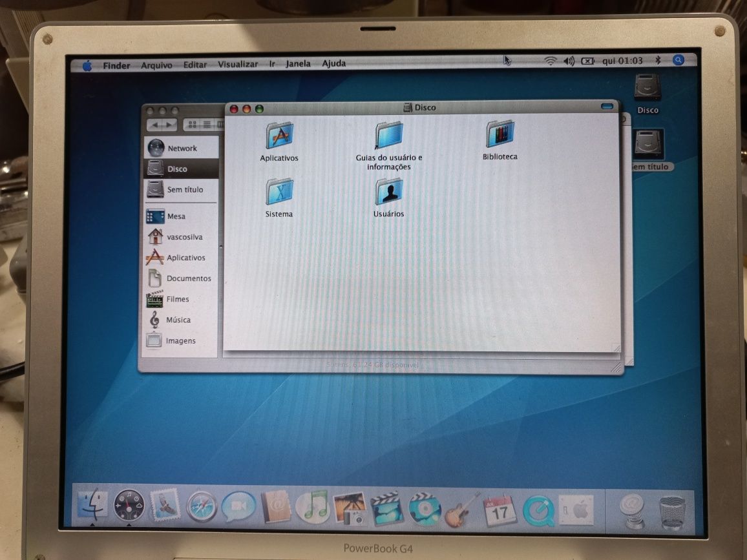
Task: Select the Sem título drive on desktop
Action: [x=648, y=144]
